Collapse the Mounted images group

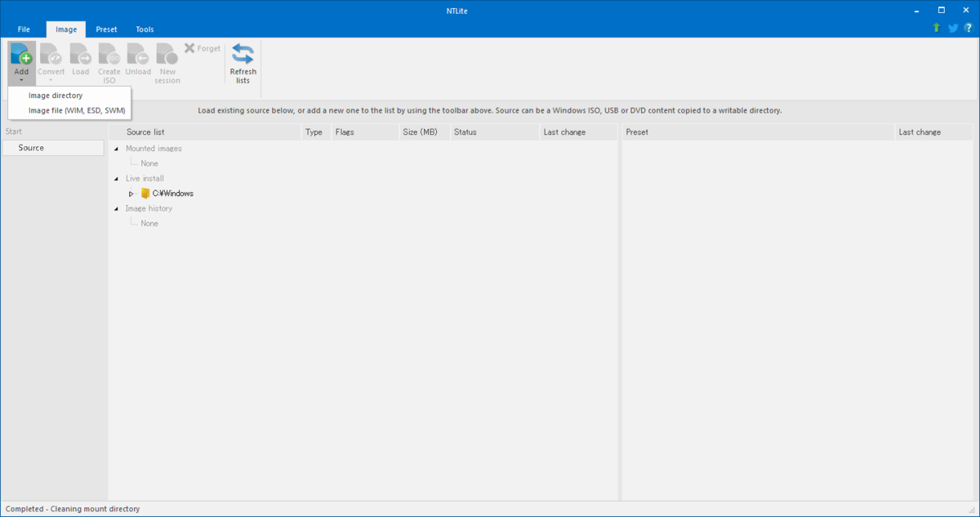[x=116, y=149]
